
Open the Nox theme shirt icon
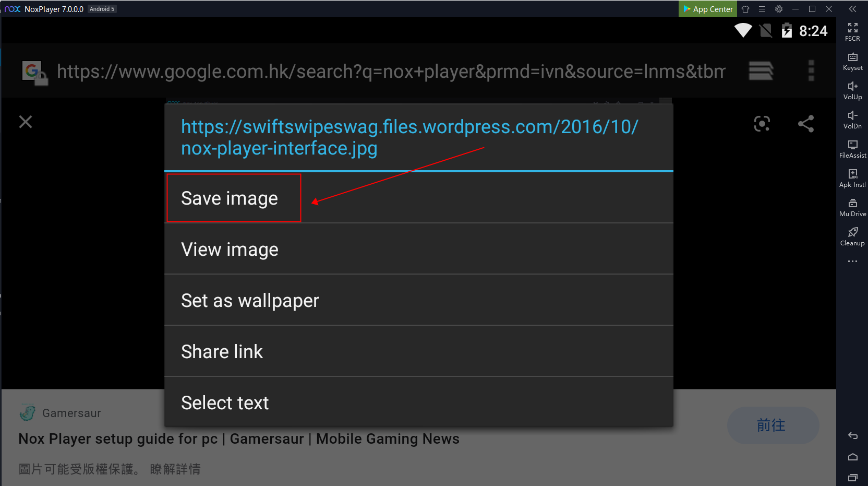745,9
